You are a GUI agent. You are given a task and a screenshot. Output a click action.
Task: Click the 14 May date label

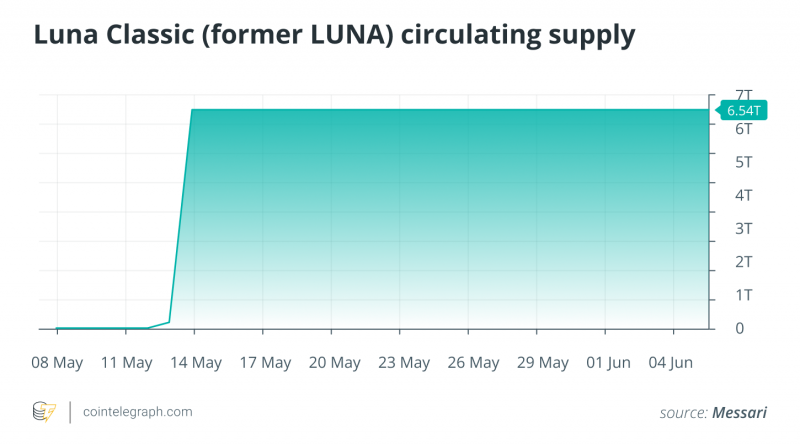pos(194,362)
